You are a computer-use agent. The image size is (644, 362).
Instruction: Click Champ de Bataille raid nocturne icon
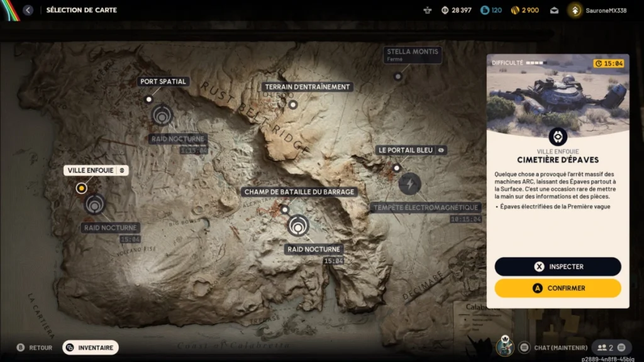click(297, 226)
